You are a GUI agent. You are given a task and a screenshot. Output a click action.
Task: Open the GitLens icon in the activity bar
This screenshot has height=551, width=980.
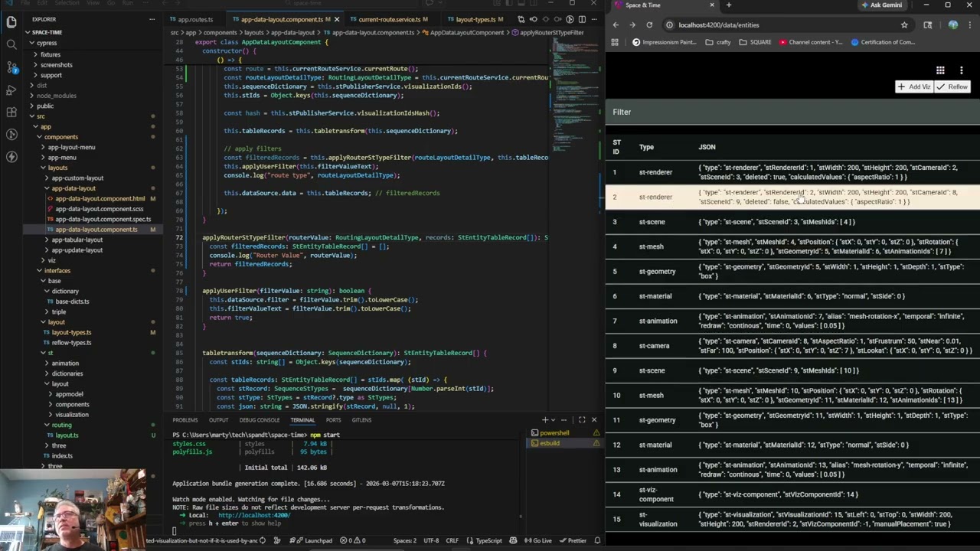(x=11, y=135)
